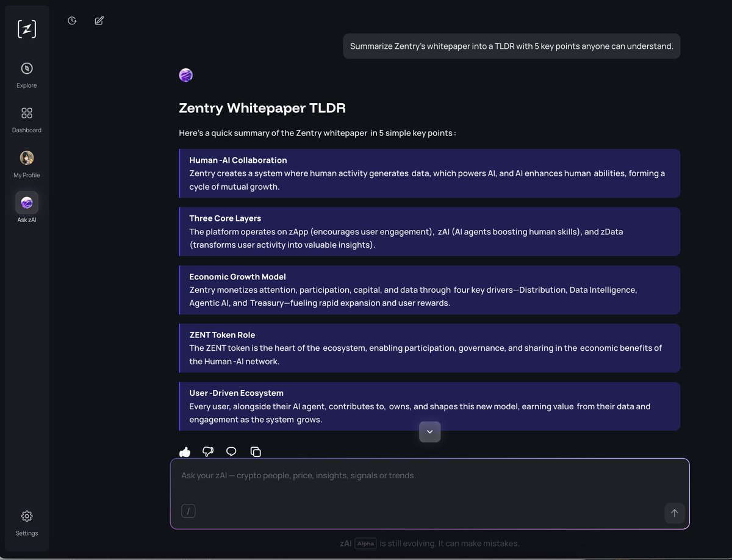Viewport: 732px width, 560px height.
Task: Click the Three Core Layers card
Action: [430, 232]
